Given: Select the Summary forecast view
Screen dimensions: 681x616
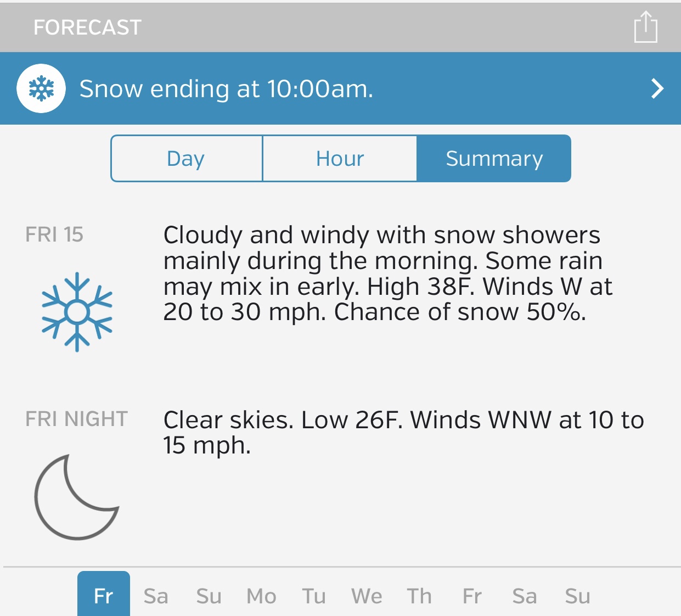Looking at the screenshot, I should pos(494,159).
